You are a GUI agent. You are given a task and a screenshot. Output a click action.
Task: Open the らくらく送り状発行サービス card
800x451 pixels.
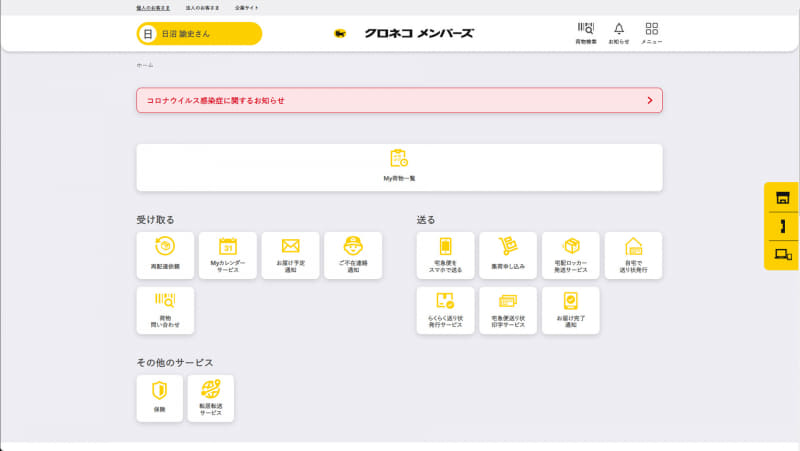coord(445,310)
